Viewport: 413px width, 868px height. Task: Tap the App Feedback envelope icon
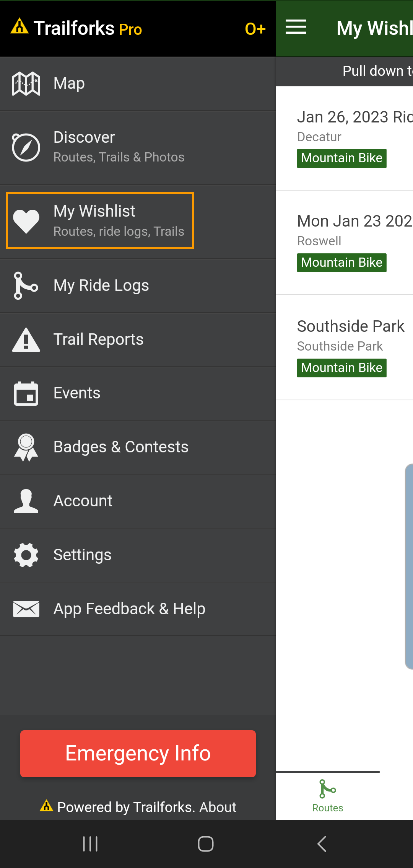tap(26, 609)
